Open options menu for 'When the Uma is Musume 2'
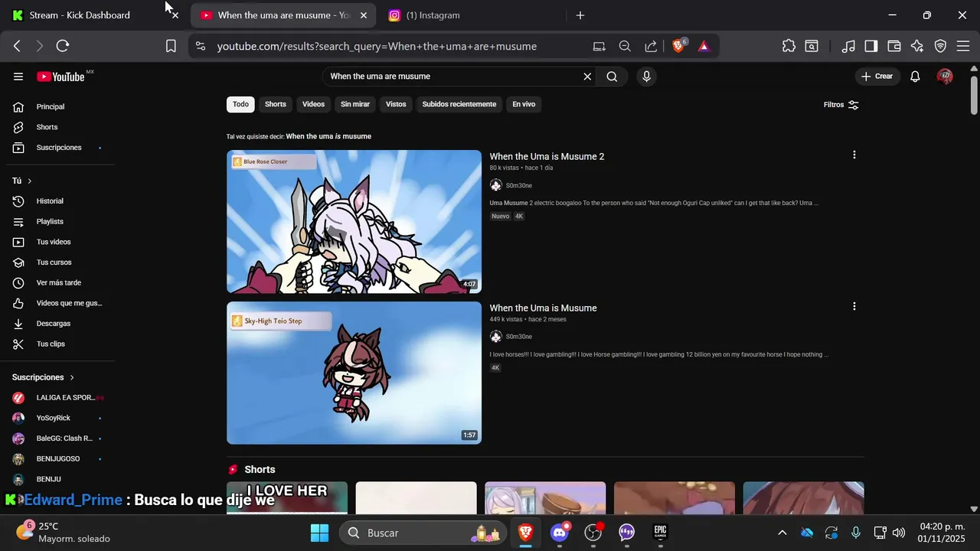 (x=854, y=155)
